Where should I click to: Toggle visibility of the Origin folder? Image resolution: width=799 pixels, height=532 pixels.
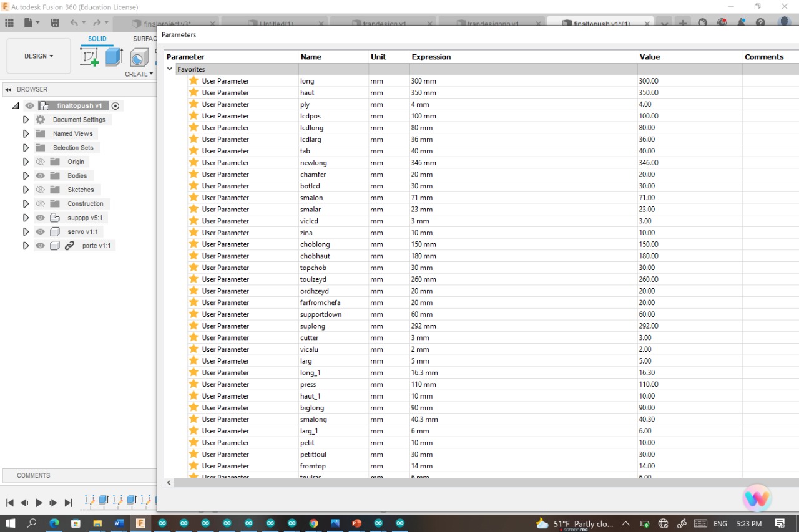pyautogui.click(x=41, y=162)
